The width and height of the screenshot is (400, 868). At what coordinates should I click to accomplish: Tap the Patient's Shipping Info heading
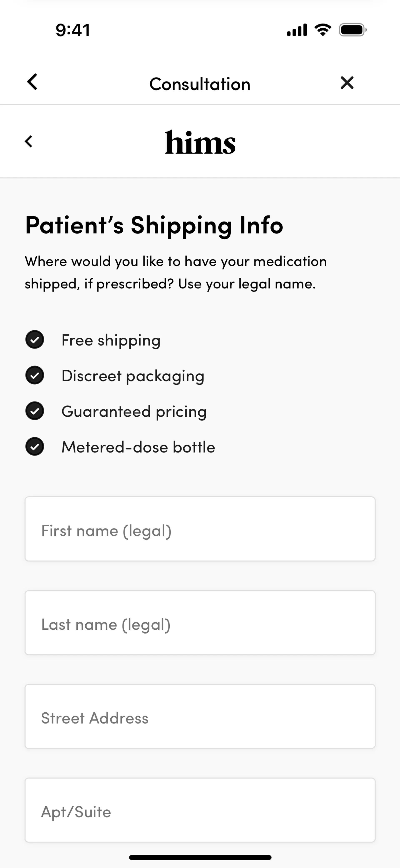(x=154, y=225)
